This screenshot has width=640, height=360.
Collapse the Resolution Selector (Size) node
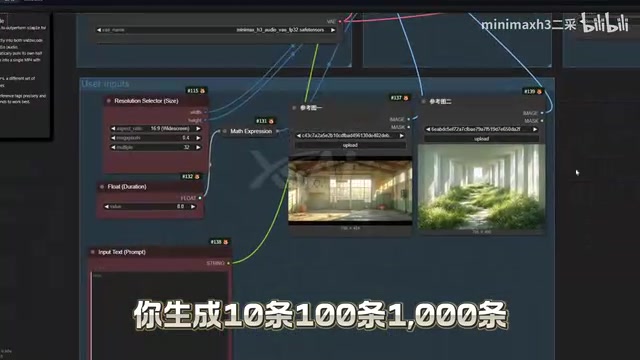pyautogui.click(x=109, y=101)
